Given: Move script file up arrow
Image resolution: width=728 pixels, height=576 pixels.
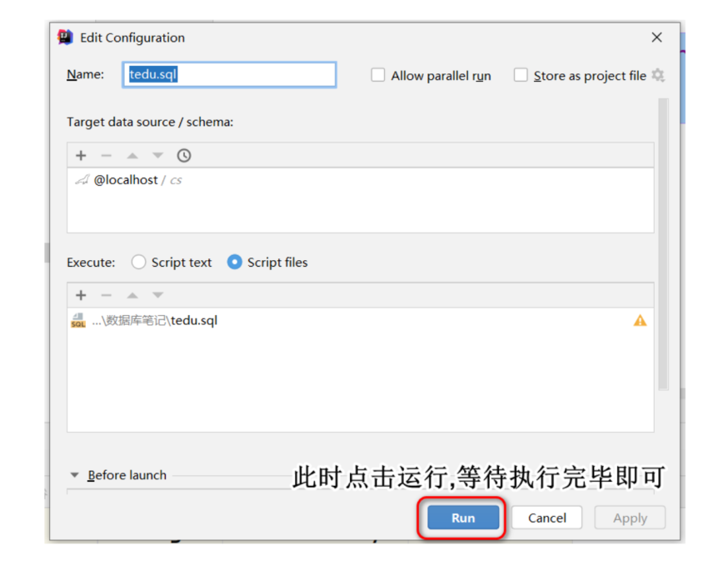Looking at the screenshot, I should point(132,295).
